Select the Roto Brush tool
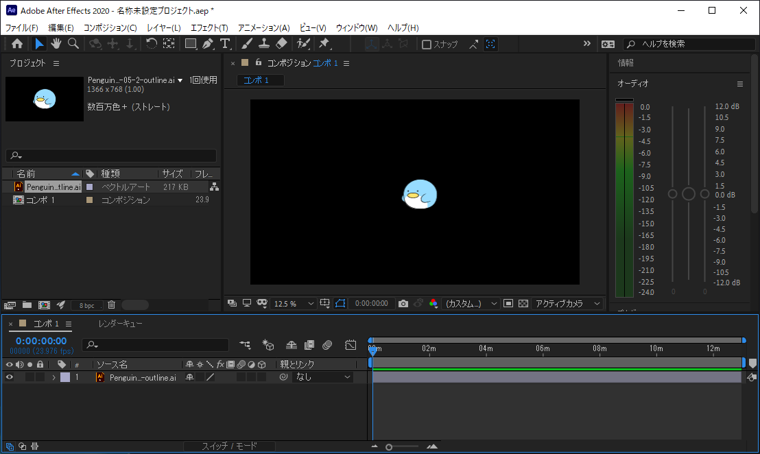The height and width of the screenshot is (454, 760). pyautogui.click(x=303, y=44)
